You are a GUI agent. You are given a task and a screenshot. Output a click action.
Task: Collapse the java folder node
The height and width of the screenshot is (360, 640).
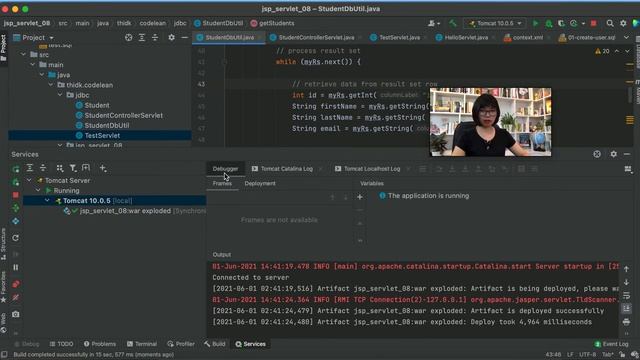[x=42, y=75]
